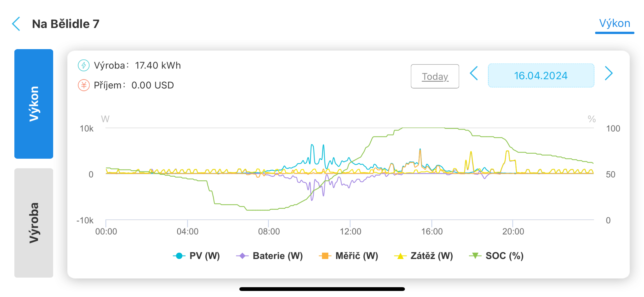Viewport: 644px width, 297px height.
Task: Tap the back arrow beside Na Bělidle 7
Action: [16, 24]
